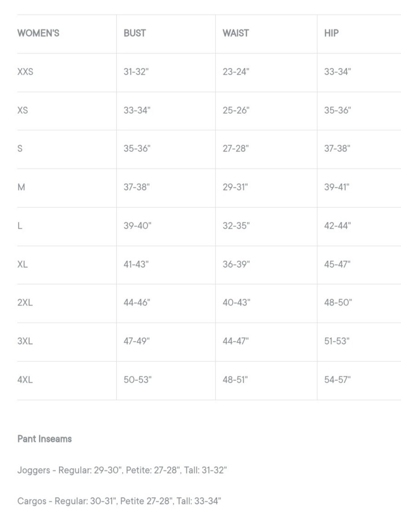
Task: Click the 37-38" bust measurement for M
Action: [136, 187]
